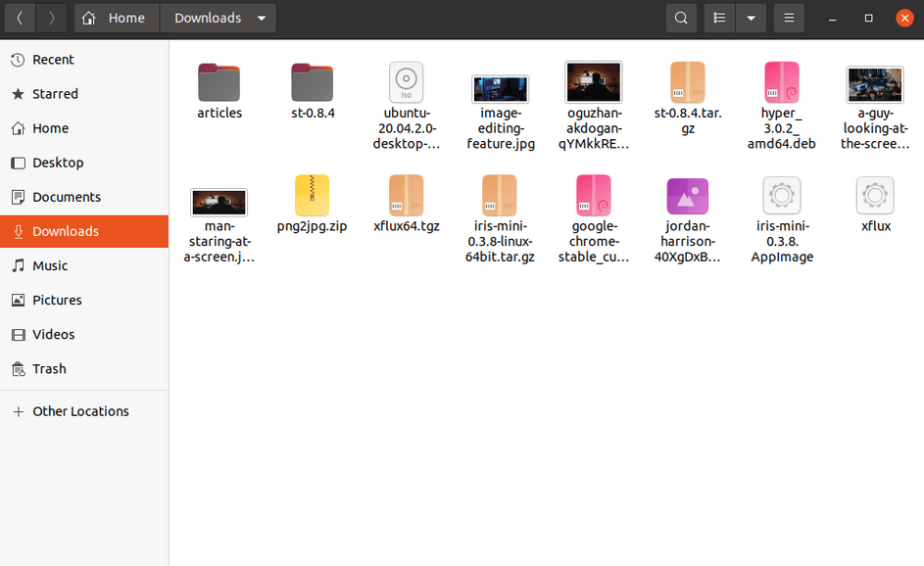Minimize the Files window
The height and width of the screenshot is (566, 924).
click(x=832, y=19)
